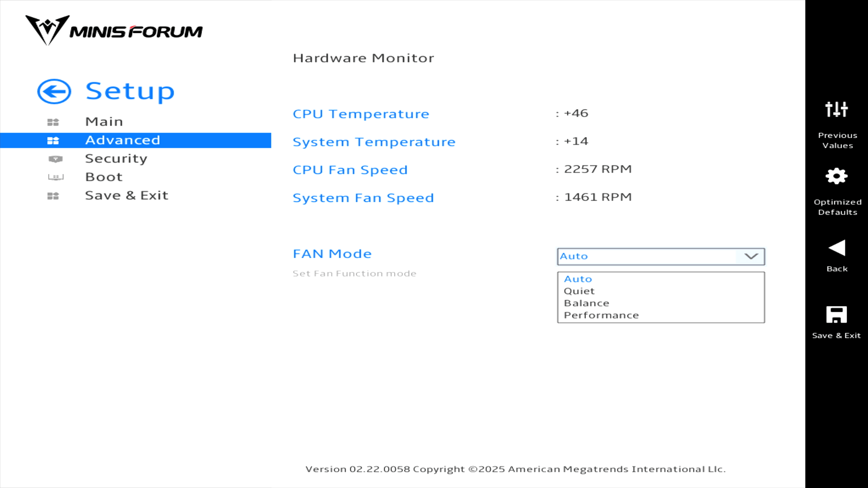
Task: Click the highlighted Advanced menu item
Action: point(123,140)
